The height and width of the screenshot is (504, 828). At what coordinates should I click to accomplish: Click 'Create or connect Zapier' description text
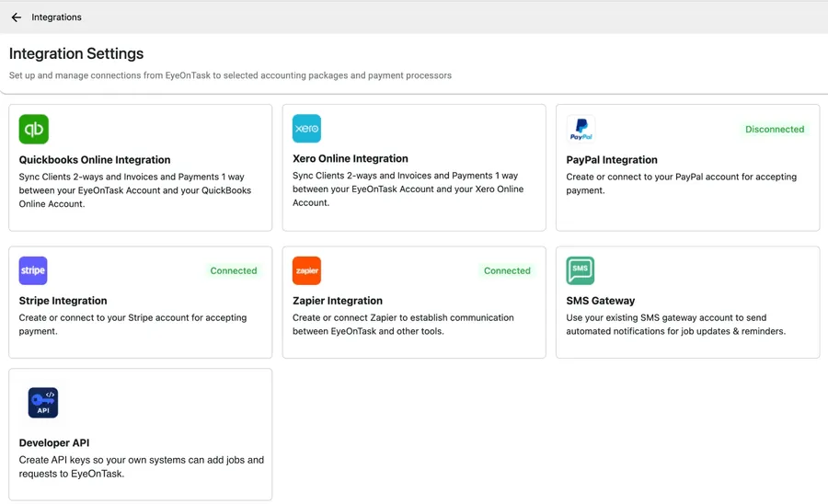(403, 325)
